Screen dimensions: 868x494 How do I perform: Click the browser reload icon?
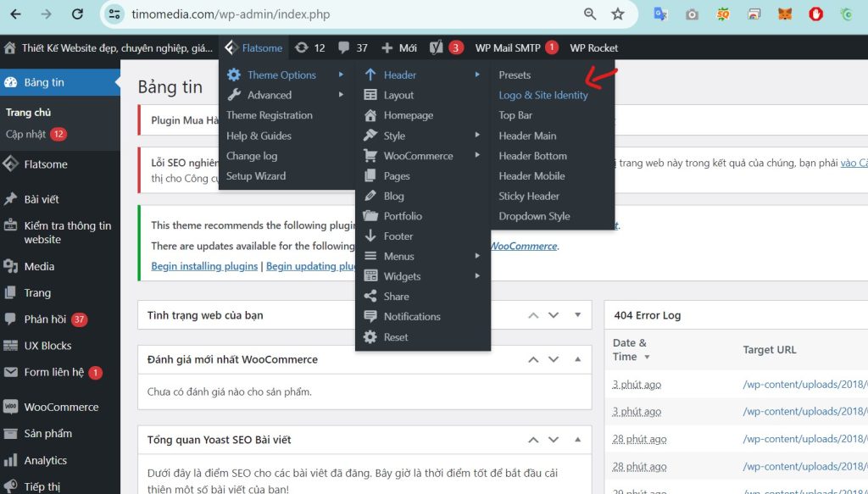point(77,14)
